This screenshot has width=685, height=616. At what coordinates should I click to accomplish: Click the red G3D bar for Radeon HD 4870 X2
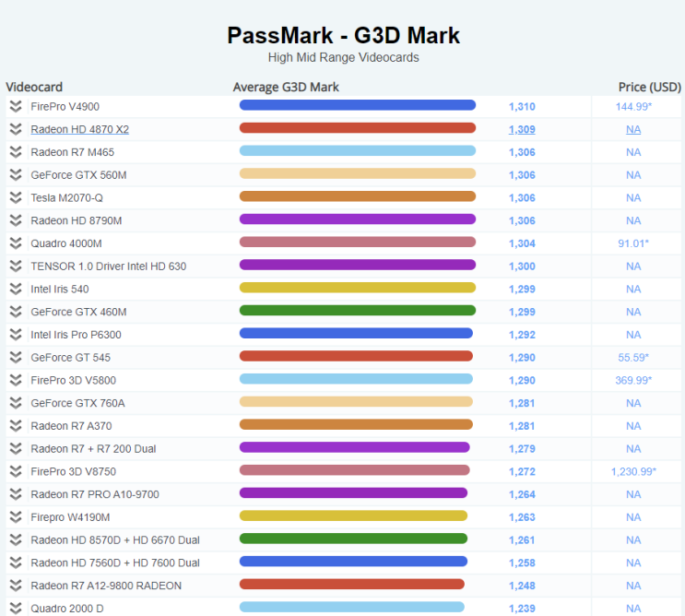point(358,127)
